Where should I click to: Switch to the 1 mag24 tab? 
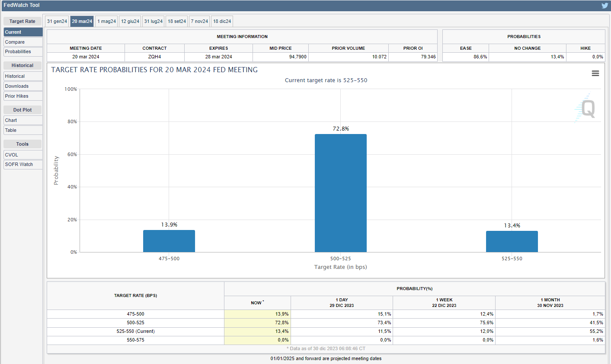tap(106, 21)
